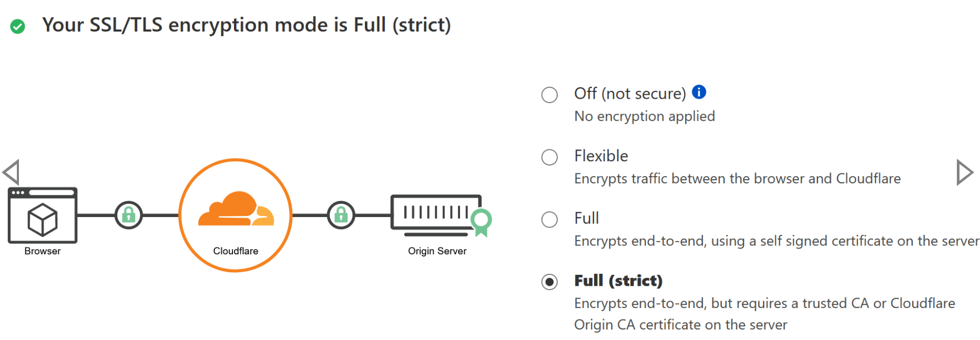Click the lock between Browser and Cloudflare
The image size is (980, 340).
pyautogui.click(x=129, y=215)
